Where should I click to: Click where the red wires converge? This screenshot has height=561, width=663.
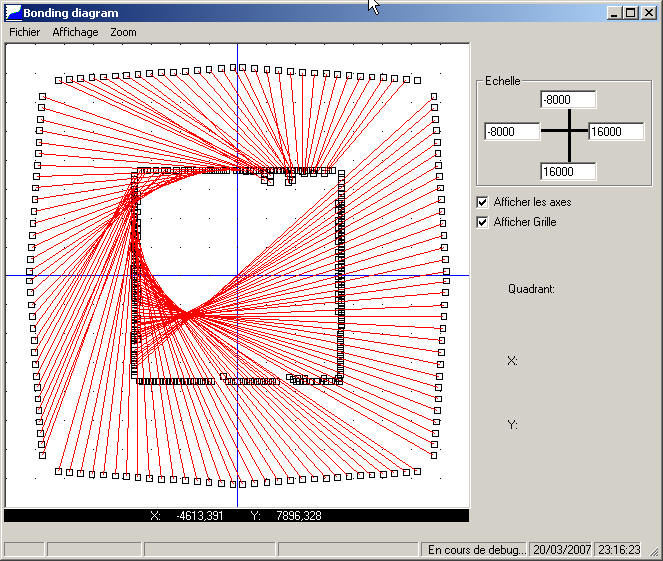point(187,315)
